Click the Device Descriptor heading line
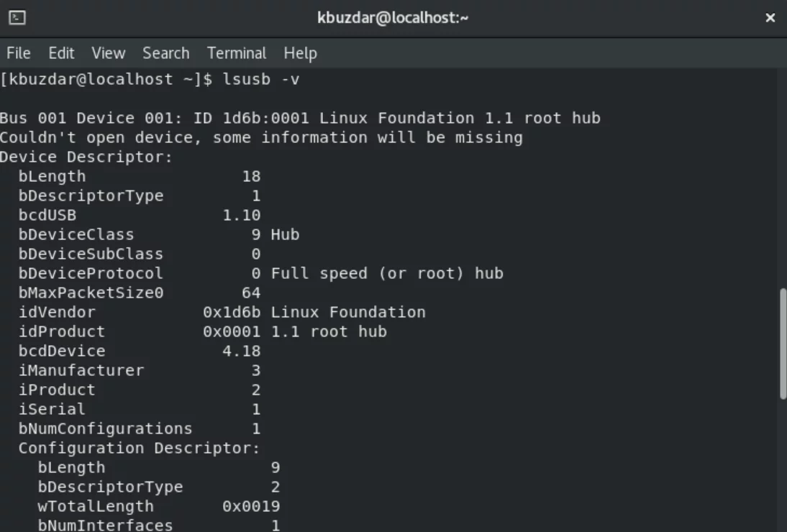The height and width of the screenshot is (532, 787). tap(86, 157)
